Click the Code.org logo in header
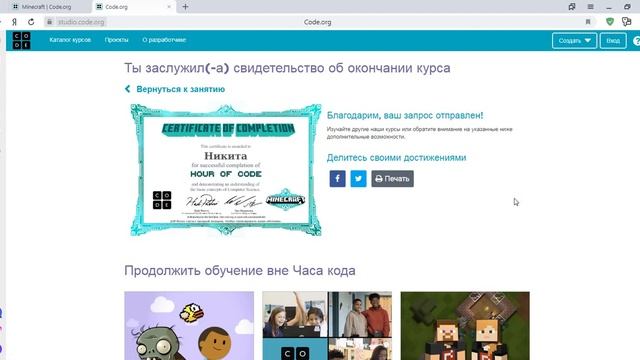Image resolution: width=640 pixels, height=360 pixels. 21,40
